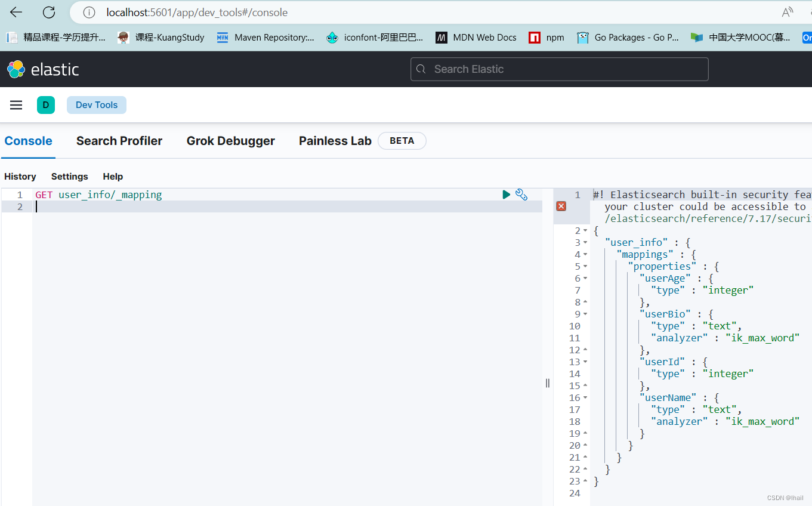Open the Maven Repository bookmark
This screenshot has width=812, height=506.
pyautogui.click(x=265, y=37)
